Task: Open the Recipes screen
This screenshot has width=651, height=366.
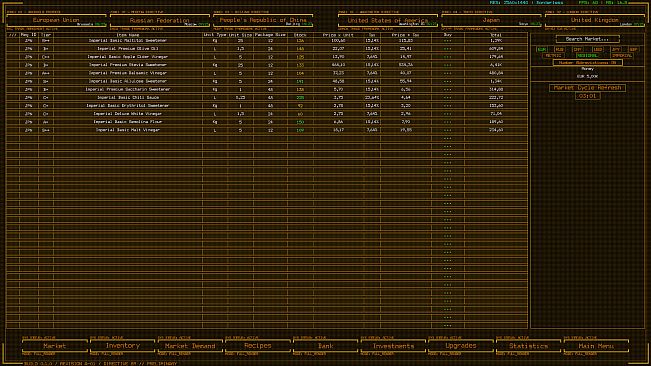Action: 258,346
